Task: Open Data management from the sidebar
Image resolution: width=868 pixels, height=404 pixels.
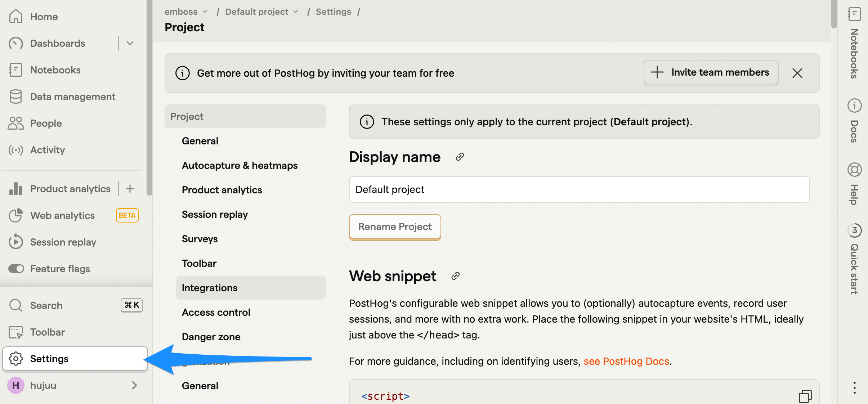Action: pyautogui.click(x=72, y=96)
